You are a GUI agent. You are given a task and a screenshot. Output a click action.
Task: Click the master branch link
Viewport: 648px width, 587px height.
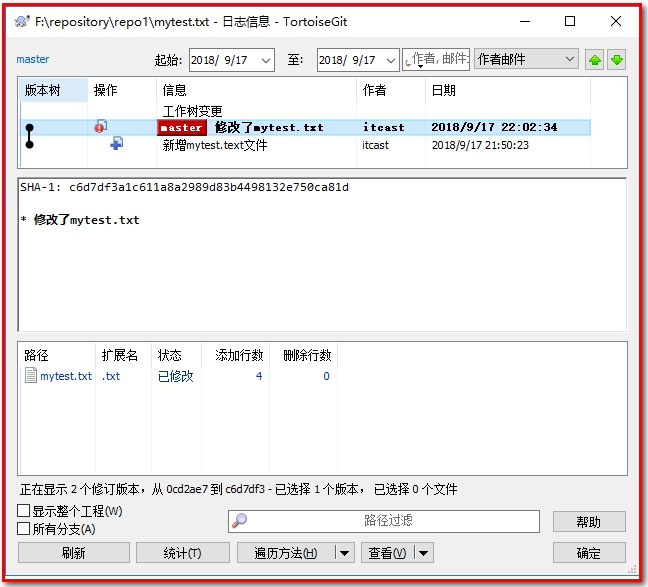pos(33,60)
